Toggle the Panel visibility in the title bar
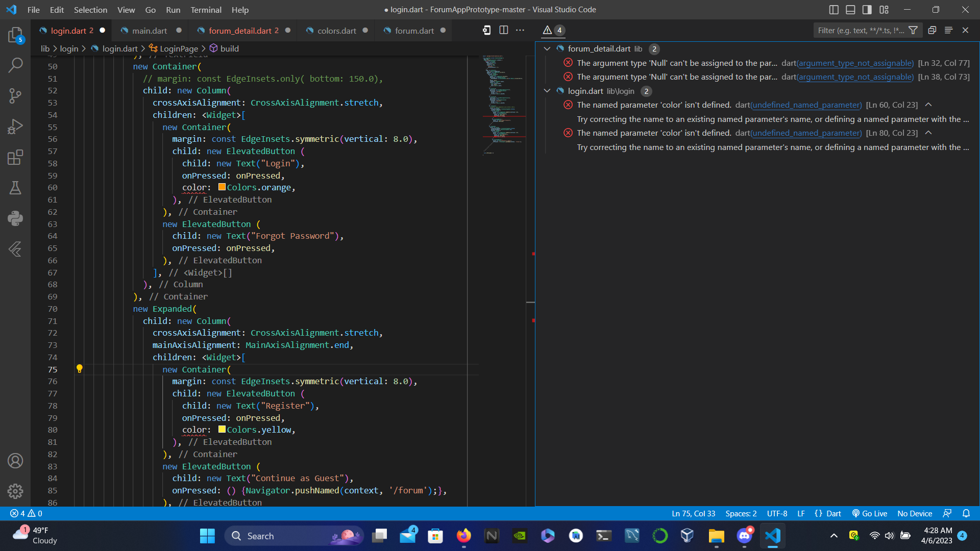Screen dimensions: 980x551 coord(850,9)
